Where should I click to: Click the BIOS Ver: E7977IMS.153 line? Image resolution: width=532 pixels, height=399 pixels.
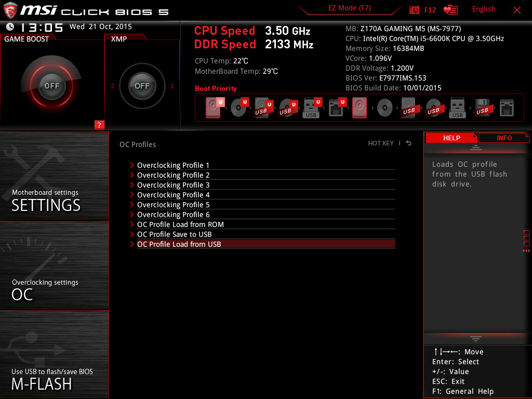click(386, 78)
